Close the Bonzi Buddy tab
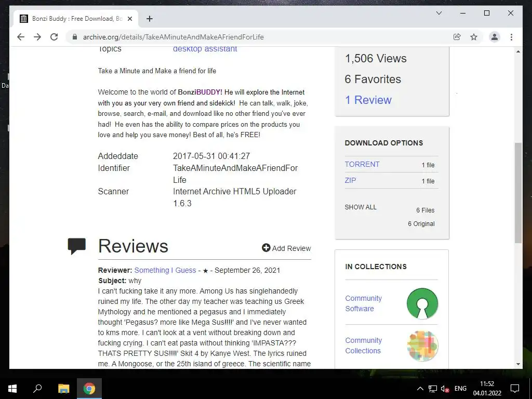This screenshot has width=532, height=399. pyautogui.click(x=129, y=19)
